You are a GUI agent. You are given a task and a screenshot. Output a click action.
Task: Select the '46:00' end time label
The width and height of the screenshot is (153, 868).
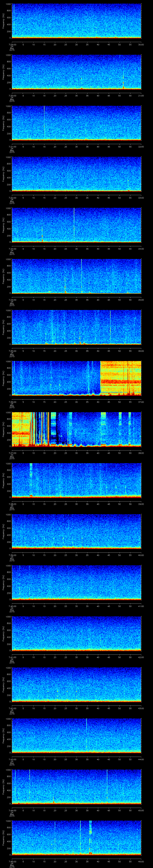pyautogui.click(x=141, y=861)
